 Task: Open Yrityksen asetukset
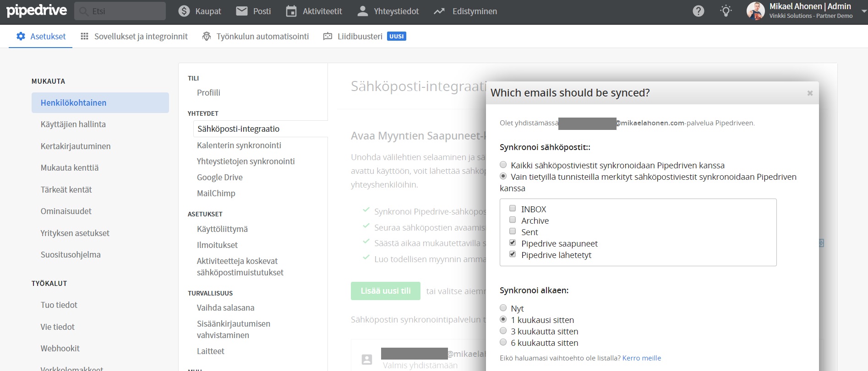click(x=75, y=233)
